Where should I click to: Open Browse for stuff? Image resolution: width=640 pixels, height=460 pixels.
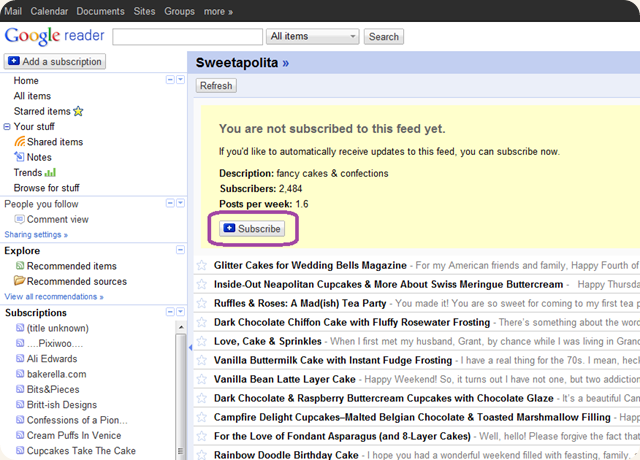point(47,188)
